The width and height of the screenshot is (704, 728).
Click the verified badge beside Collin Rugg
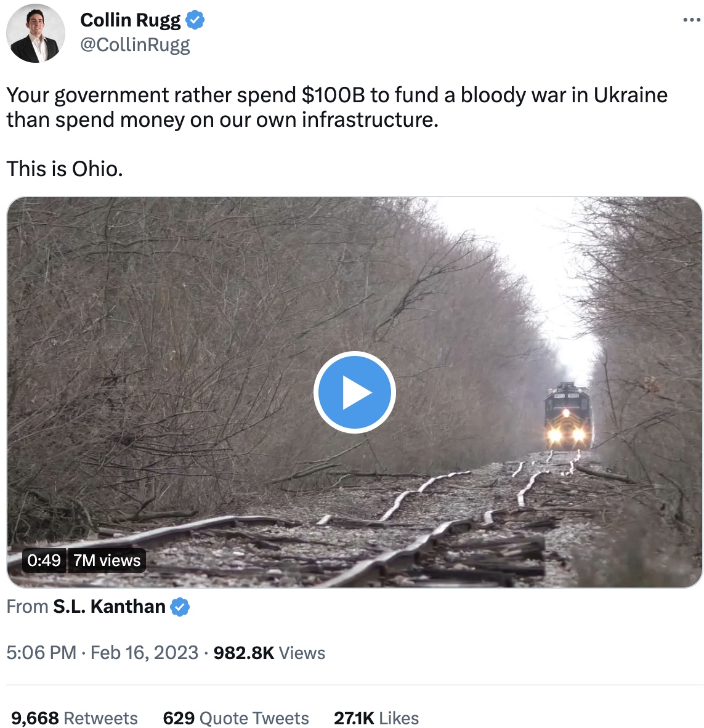pos(195,20)
